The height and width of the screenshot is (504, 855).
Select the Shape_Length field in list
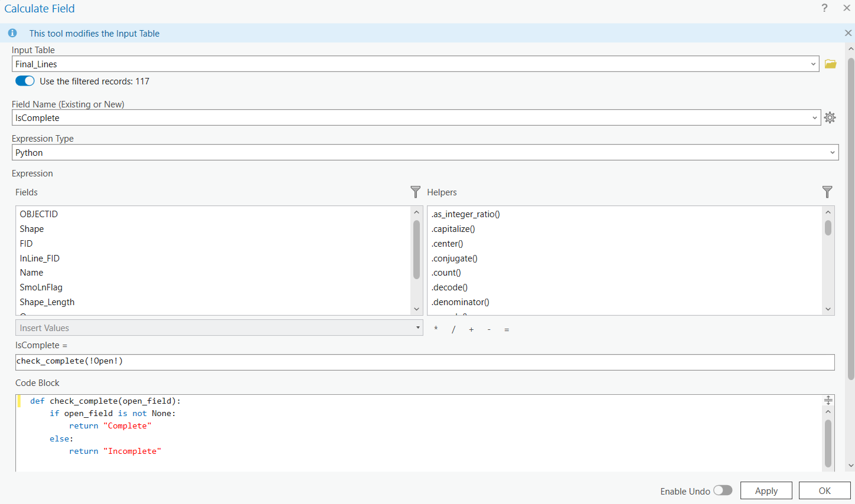[x=47, y=302]
